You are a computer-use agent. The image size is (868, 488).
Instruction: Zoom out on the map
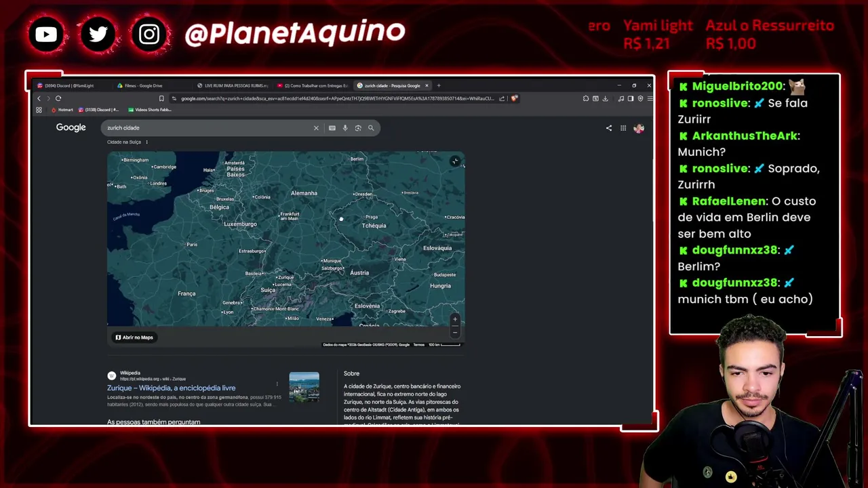[x=455, y=331]
